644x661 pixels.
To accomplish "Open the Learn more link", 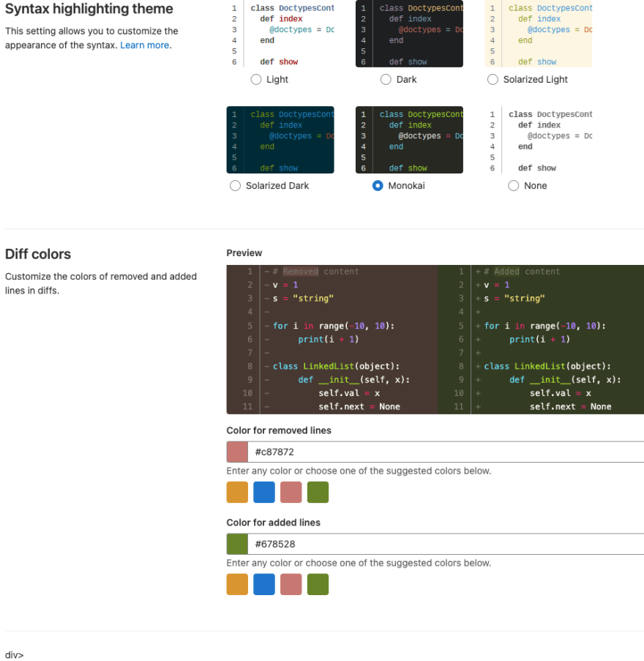I will (145, 45).
